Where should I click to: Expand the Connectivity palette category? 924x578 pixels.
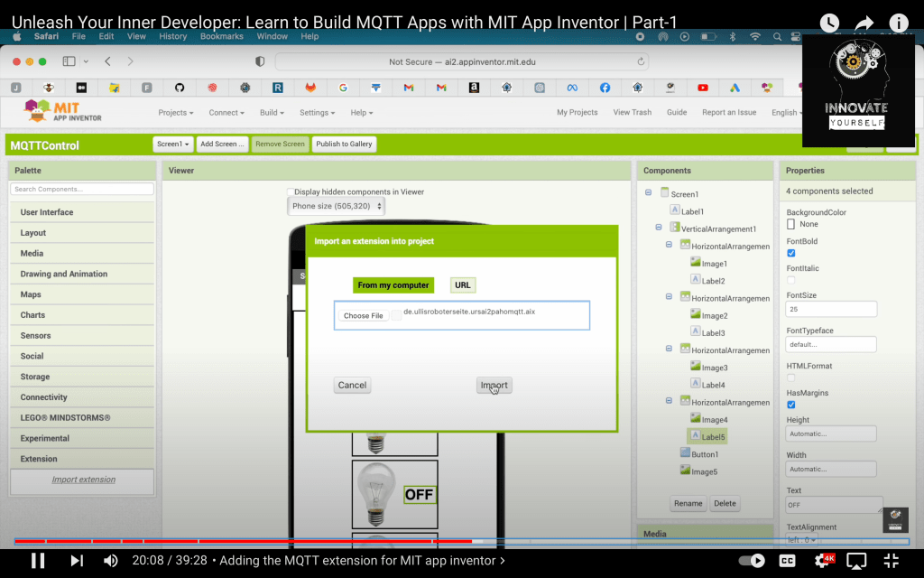pos(82,397)
